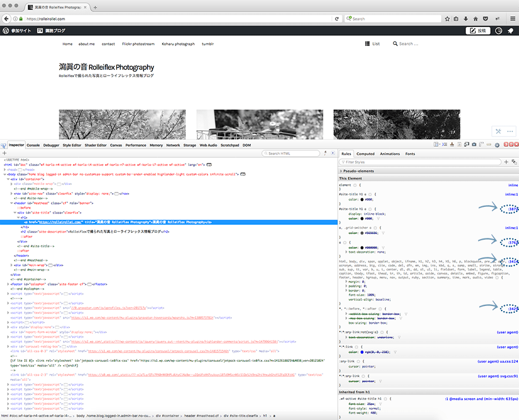The image size is (519, 420).
Task: Add a new CSS rule with the plus icon
Action: click(x=506, y=162)
